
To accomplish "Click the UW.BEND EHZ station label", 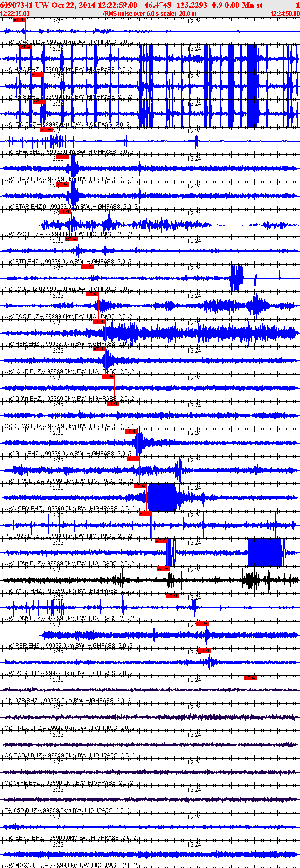I will (24, 838).
